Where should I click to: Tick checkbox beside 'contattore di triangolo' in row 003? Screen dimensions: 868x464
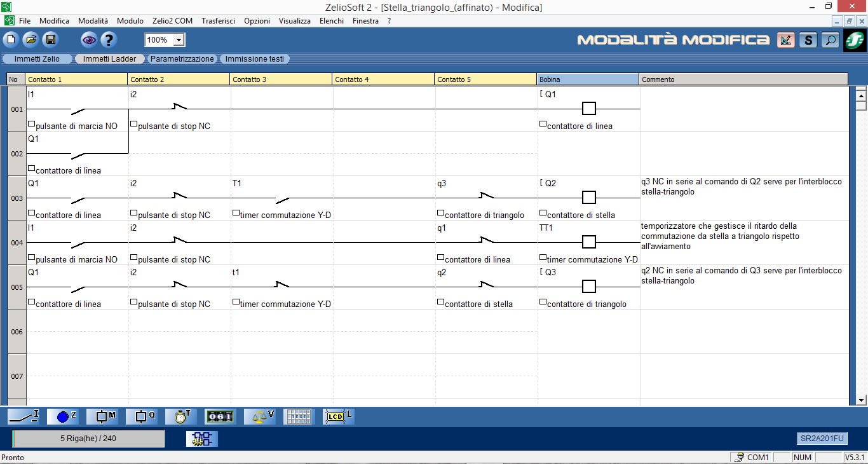(440, 213)
